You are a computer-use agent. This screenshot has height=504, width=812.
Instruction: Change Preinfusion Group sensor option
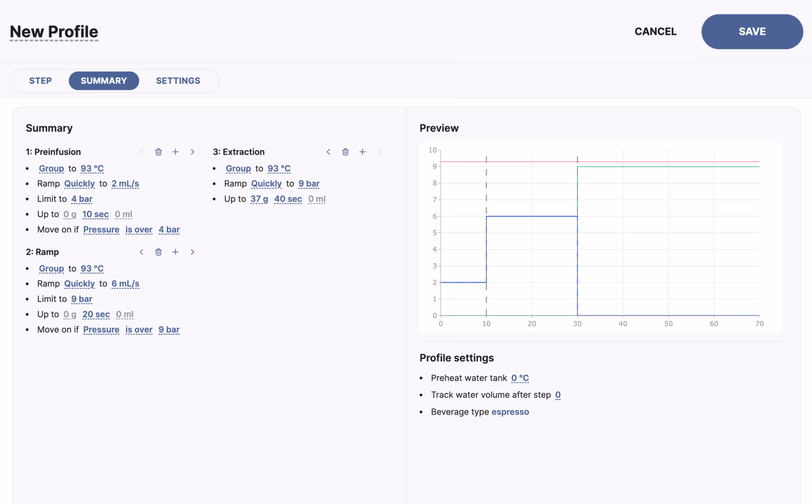coord(51,169)
